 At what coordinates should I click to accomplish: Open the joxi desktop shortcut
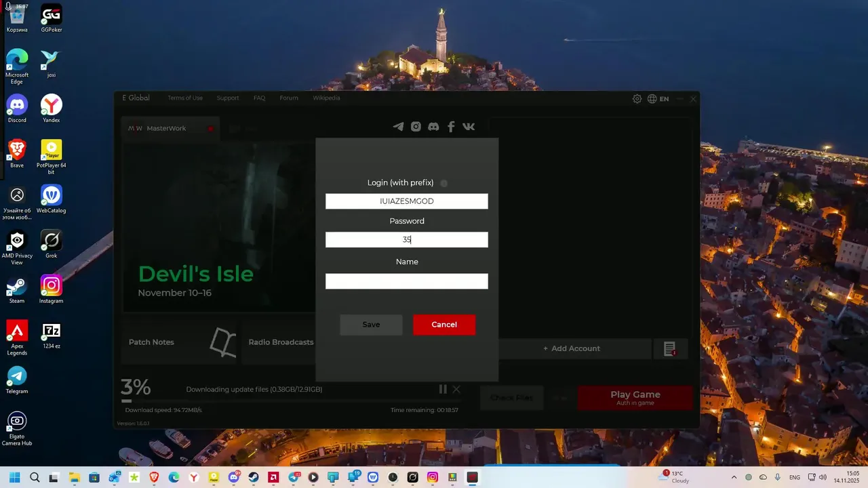point(52,64)
